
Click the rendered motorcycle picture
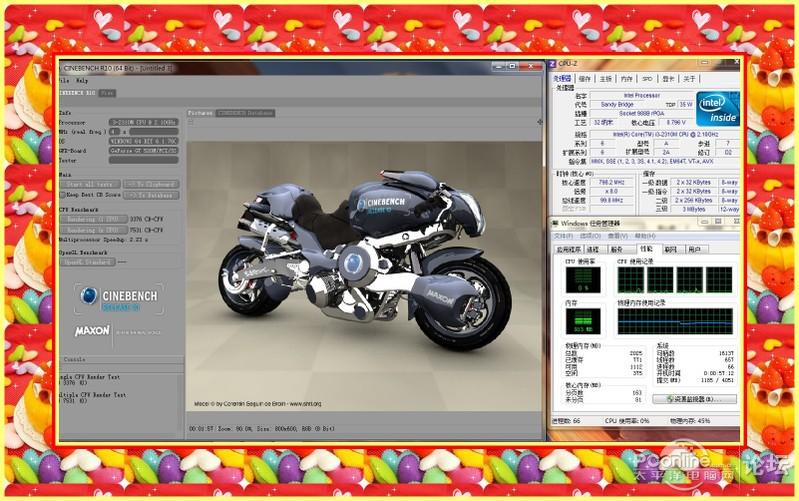click(363, 278)
